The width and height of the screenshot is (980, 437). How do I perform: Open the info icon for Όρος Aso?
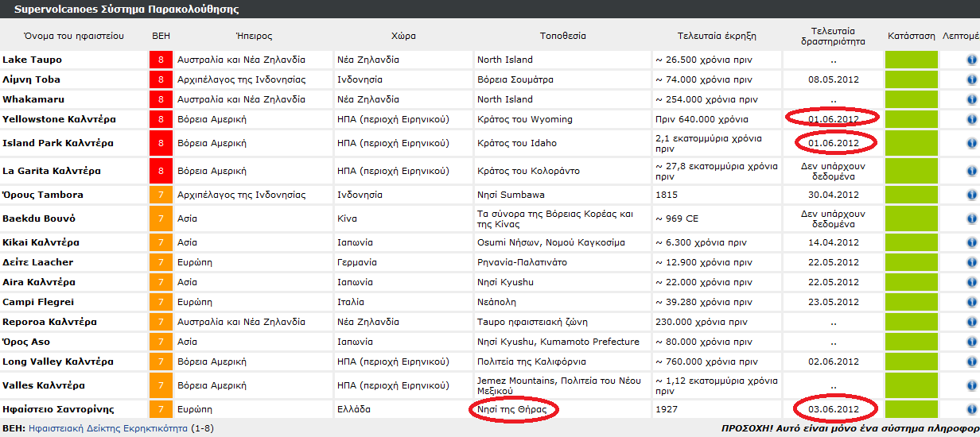point(972,342)
